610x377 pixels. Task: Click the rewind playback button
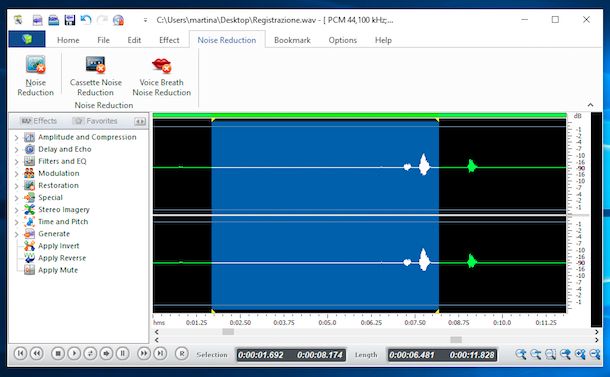(37, 354)
